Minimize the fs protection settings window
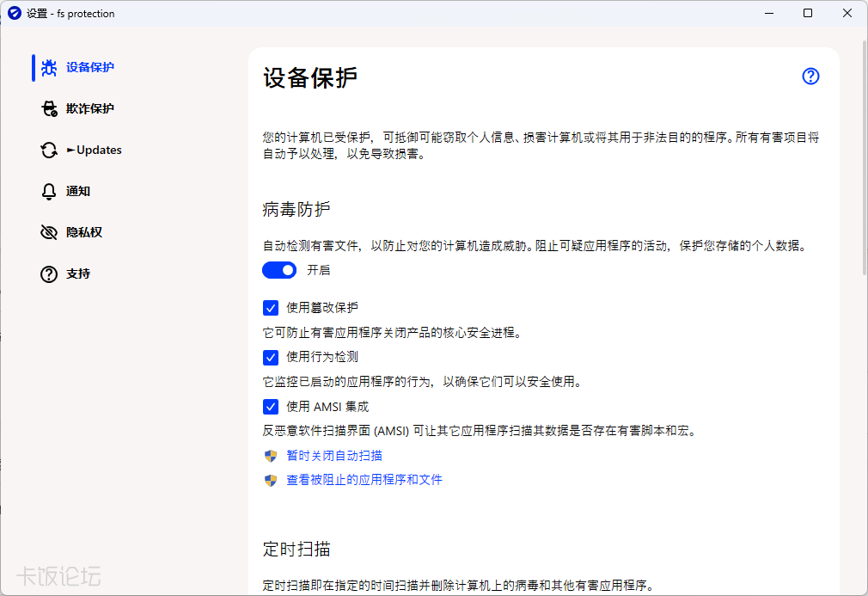The image size is (868, 596). (769, 13)
